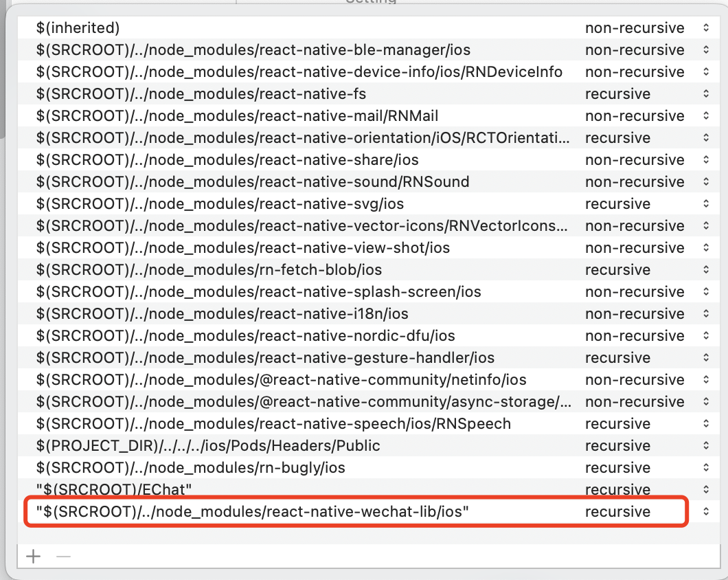Select the react-native-view-shot/ios path
The width and height of the screenshot is (728, 580).
[243, 247]
